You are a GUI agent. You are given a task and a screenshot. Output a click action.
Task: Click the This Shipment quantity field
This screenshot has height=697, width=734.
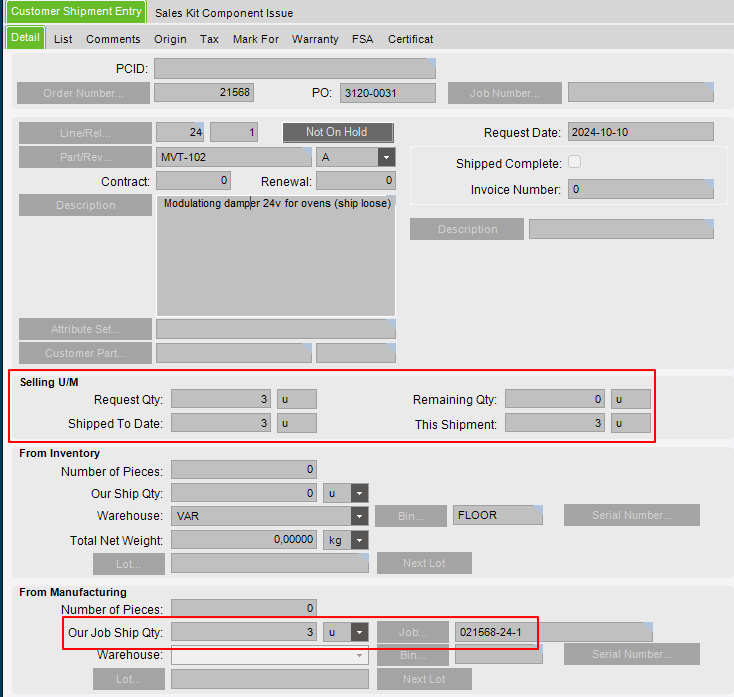(555, 423)
